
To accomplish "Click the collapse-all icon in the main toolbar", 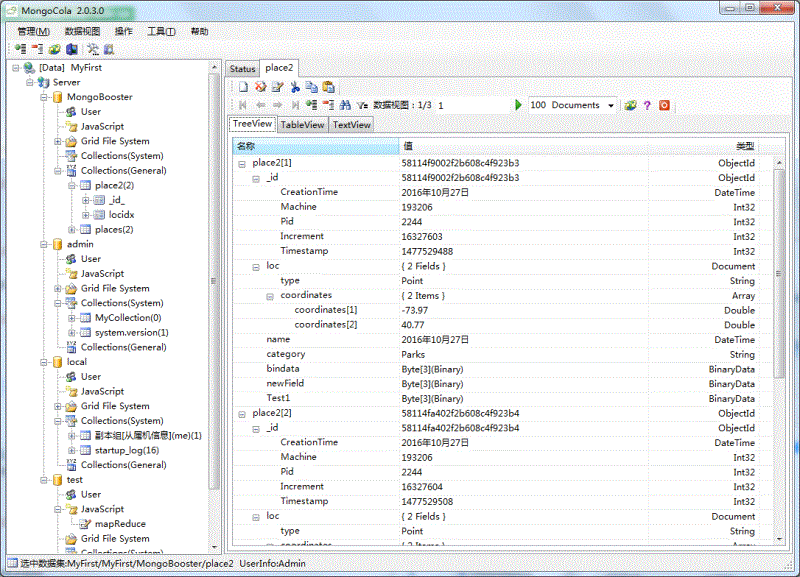I will pyautogui.click(x=37, y=49).
